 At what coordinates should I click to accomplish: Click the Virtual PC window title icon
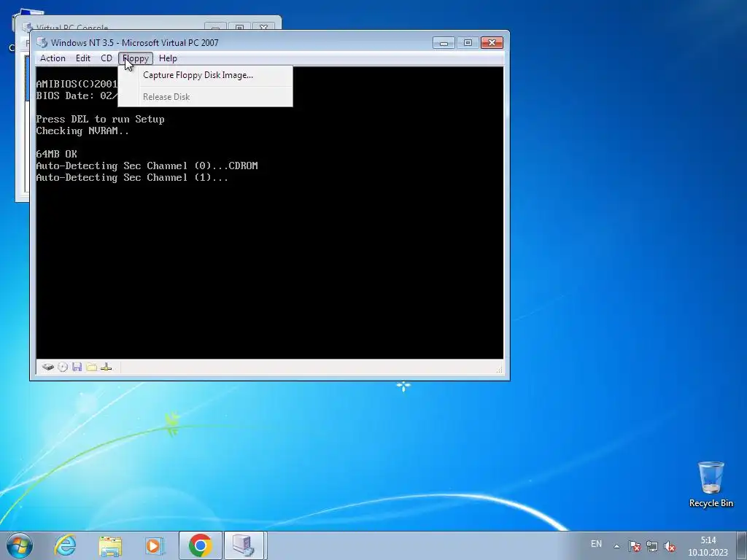[42, 43]
